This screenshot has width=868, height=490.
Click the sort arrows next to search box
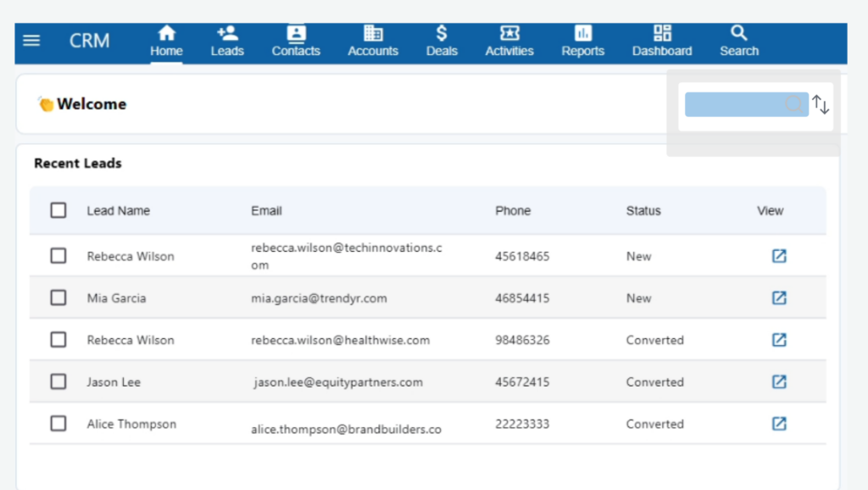click(821, 104)
